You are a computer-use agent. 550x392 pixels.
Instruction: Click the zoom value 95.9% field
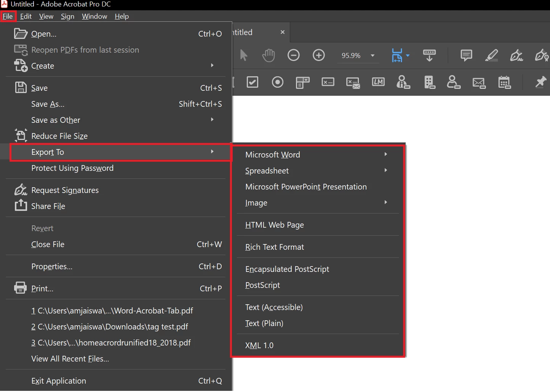point(351,56)
